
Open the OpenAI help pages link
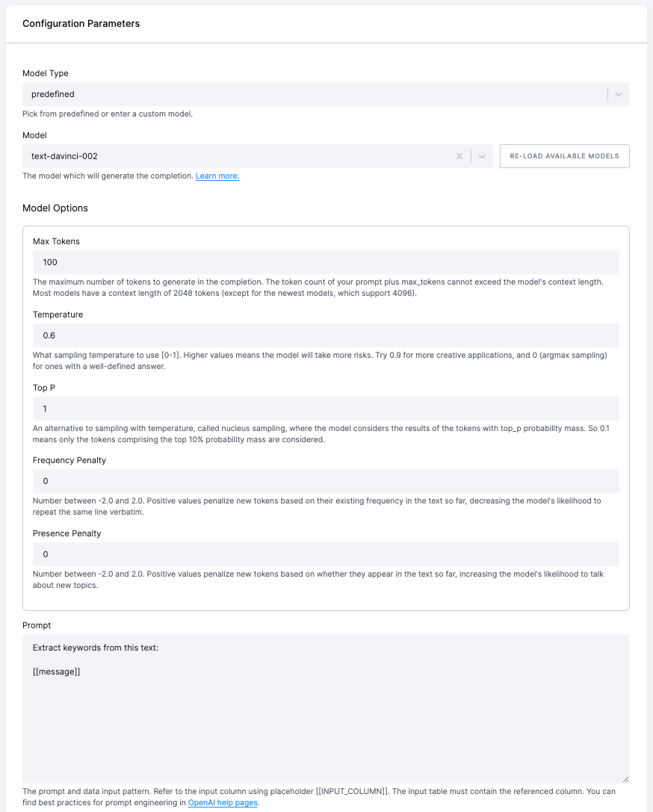221,802
